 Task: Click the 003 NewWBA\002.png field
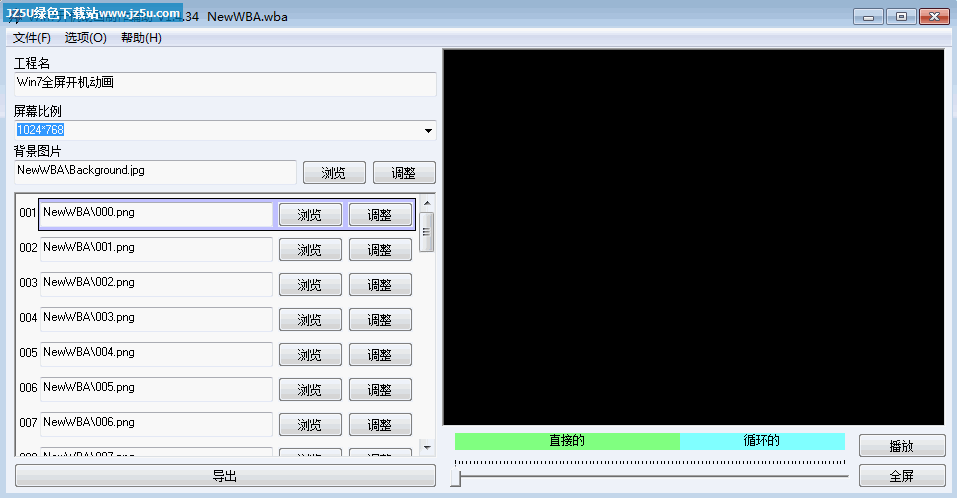click(156, 284)
